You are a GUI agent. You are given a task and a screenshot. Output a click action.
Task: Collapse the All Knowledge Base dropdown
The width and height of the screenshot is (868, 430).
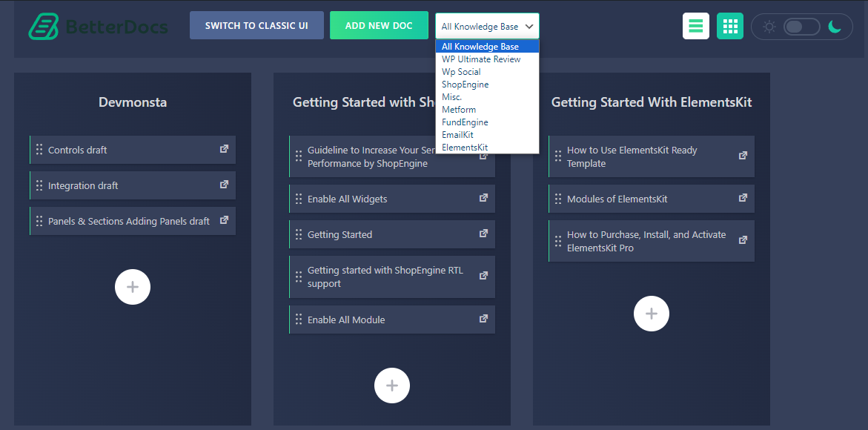pyautogui.click(x=487, y=26)
